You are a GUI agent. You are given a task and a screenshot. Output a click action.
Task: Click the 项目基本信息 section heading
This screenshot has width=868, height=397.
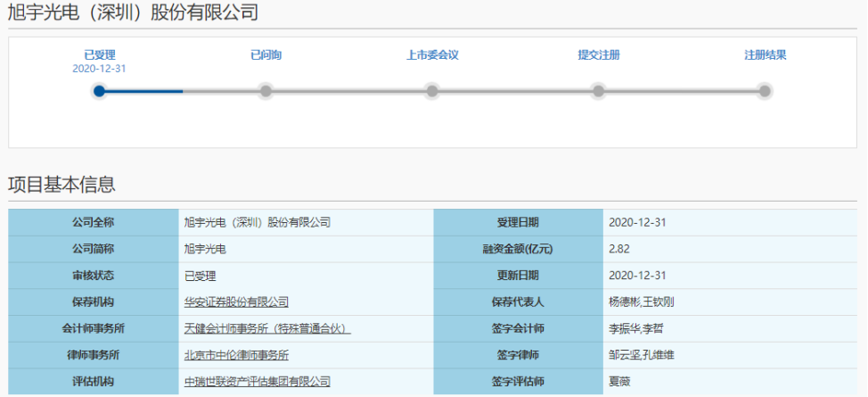[x=61, y=185]
